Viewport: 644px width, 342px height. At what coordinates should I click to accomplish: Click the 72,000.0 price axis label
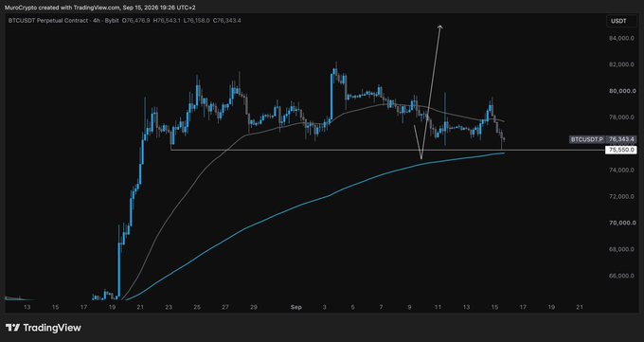point(622,196)
